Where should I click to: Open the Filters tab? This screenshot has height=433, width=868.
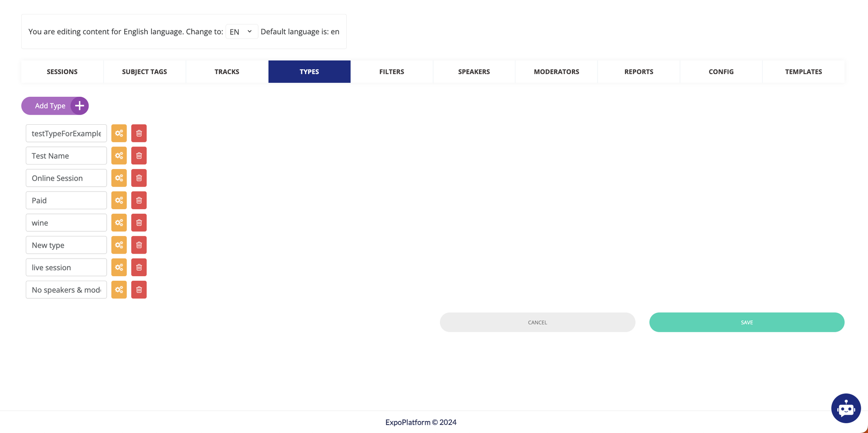(x=392, y=72)
